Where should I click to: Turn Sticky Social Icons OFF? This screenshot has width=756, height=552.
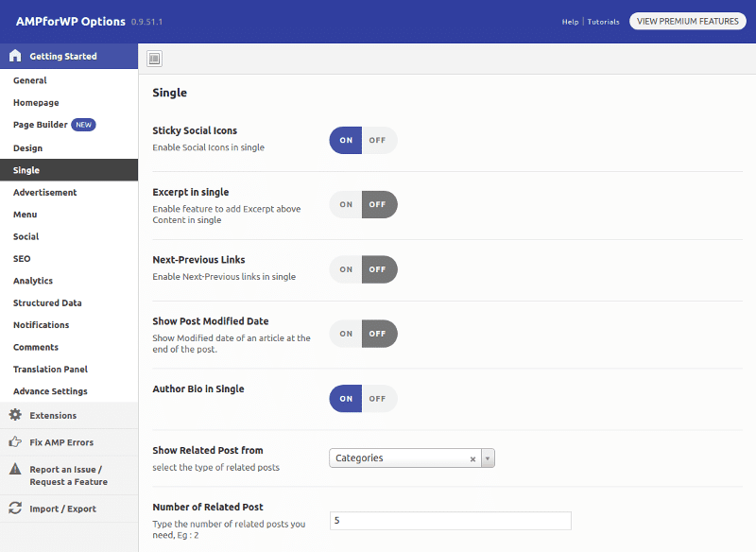point(380,140)
